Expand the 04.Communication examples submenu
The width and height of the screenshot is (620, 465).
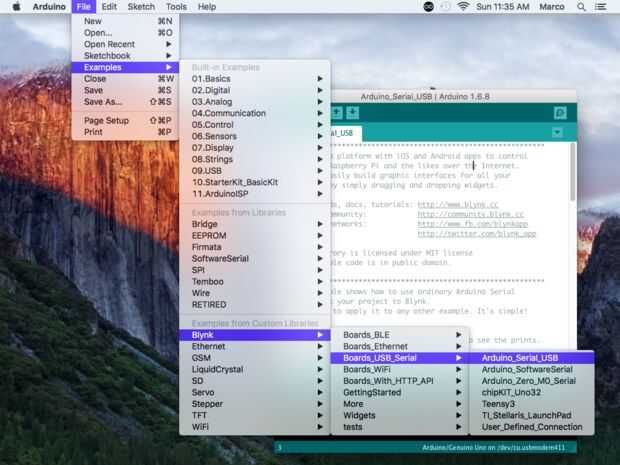[255, 113]
